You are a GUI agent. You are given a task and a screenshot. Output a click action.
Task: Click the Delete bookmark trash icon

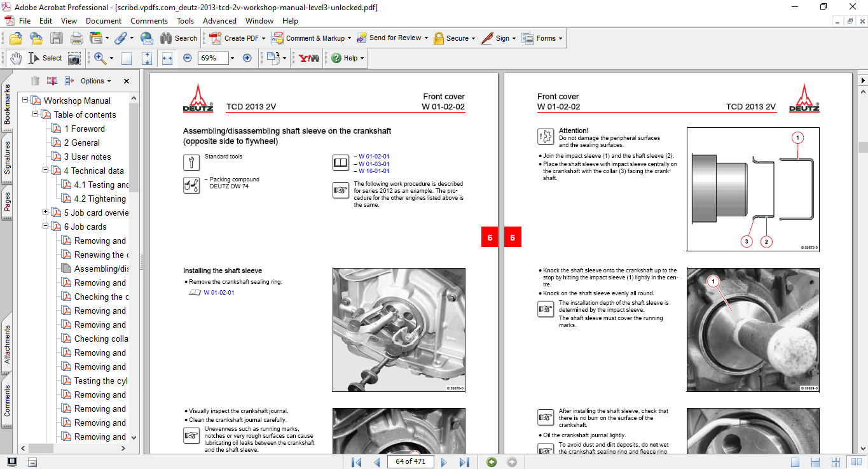pos(34,81)
